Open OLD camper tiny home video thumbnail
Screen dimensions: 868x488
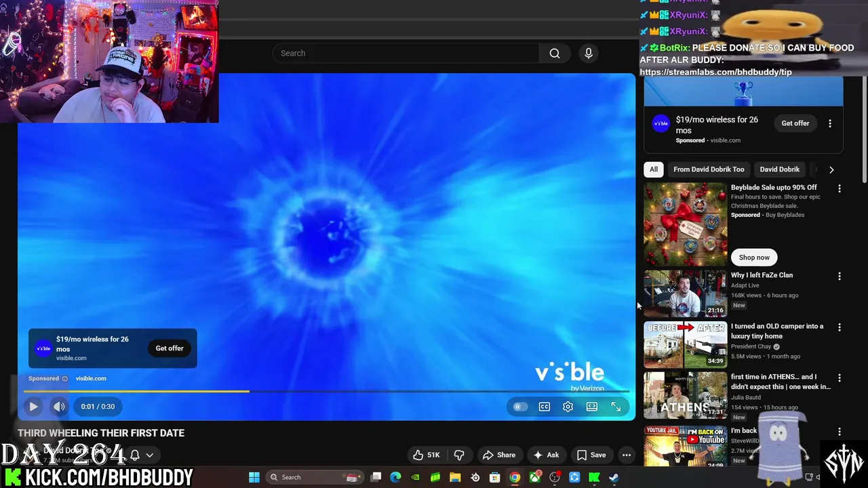click(x=685, y=344)
